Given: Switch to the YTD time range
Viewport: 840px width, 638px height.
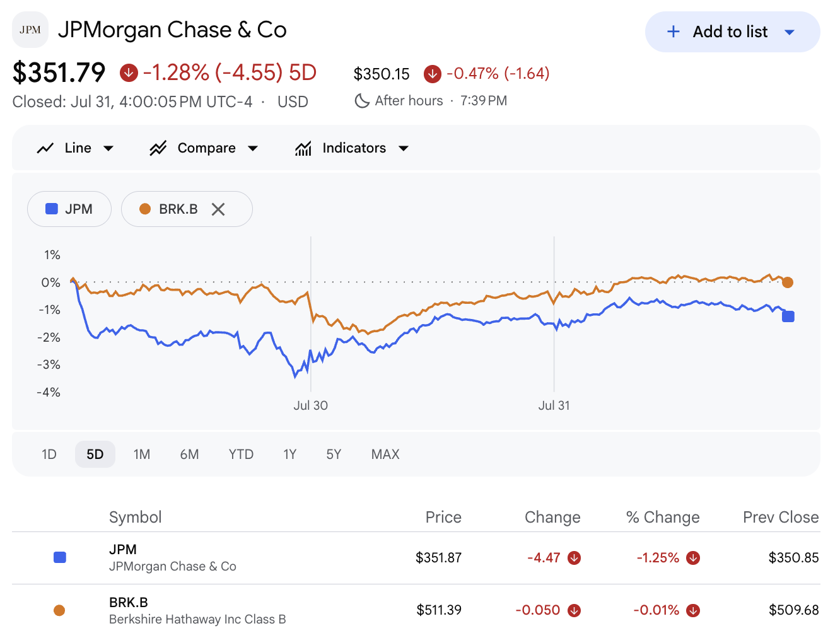Looking at the screenshot, I should click(241, 455).
